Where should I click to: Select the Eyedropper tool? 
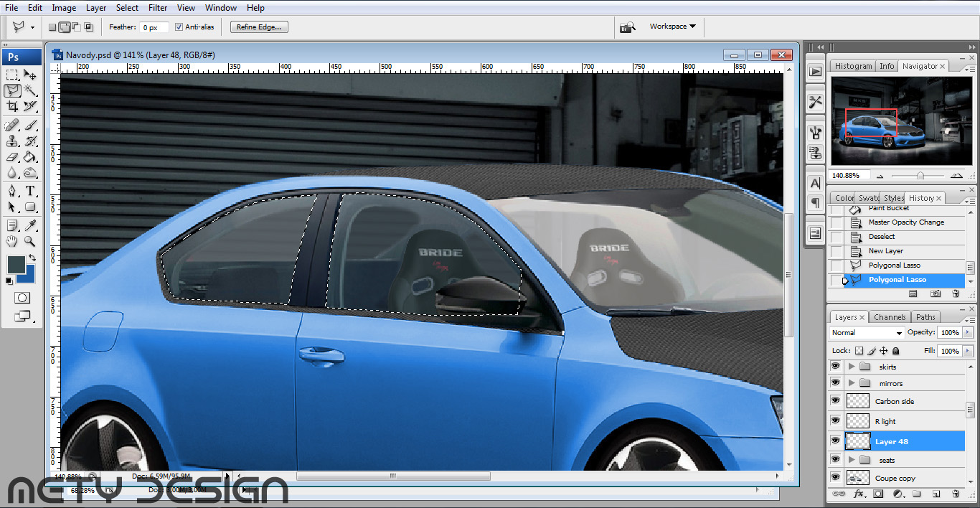point(30,226)
